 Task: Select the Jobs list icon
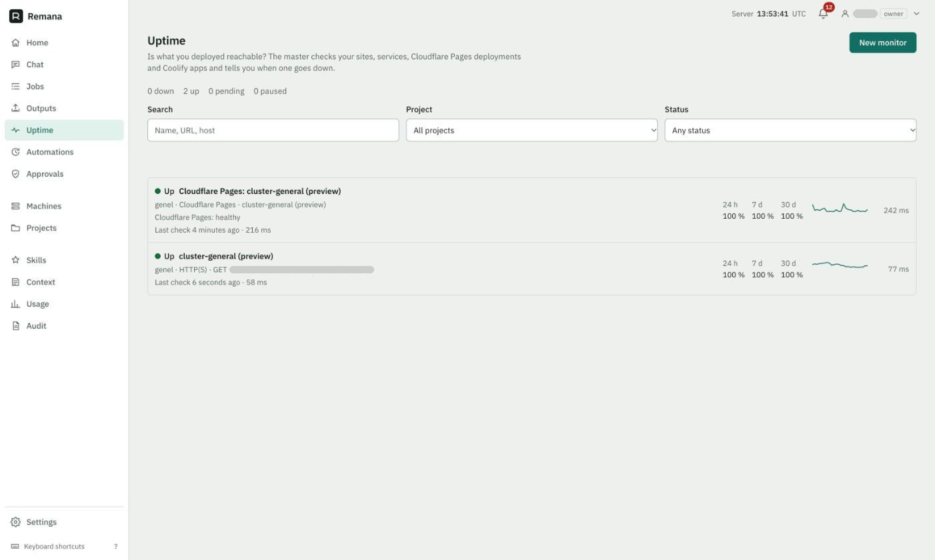coord(15,87)
